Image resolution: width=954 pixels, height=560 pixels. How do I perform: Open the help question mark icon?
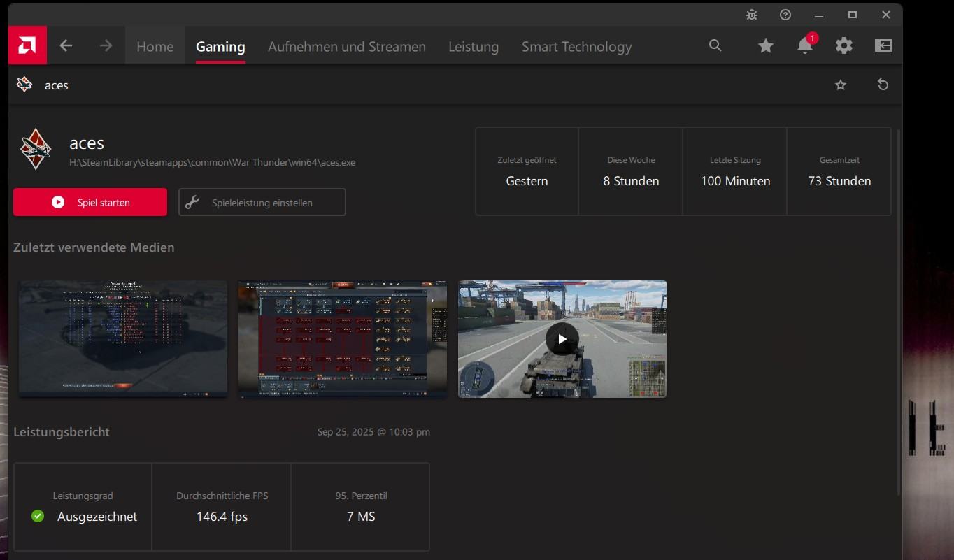click(785, 15)
